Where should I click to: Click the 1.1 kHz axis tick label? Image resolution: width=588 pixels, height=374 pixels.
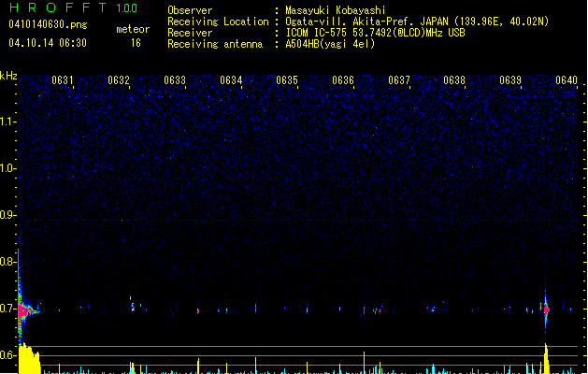[x=7, y=122]
